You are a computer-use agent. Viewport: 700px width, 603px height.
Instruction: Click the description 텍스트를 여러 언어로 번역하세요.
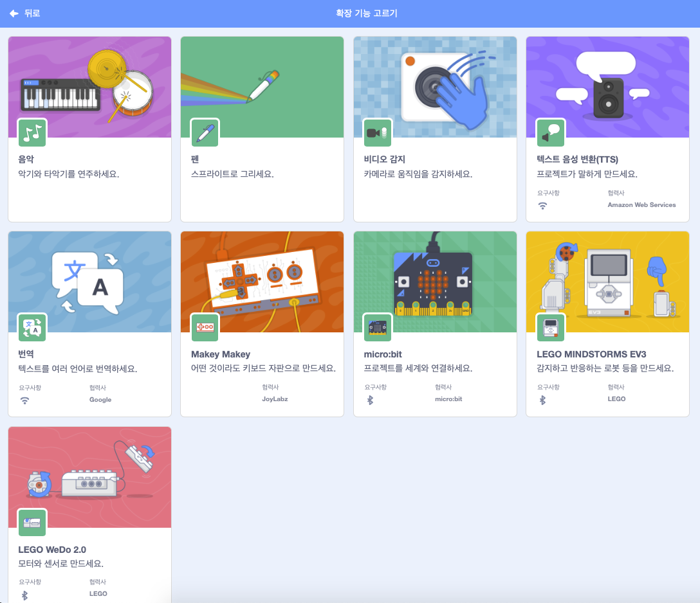[78, 368]
